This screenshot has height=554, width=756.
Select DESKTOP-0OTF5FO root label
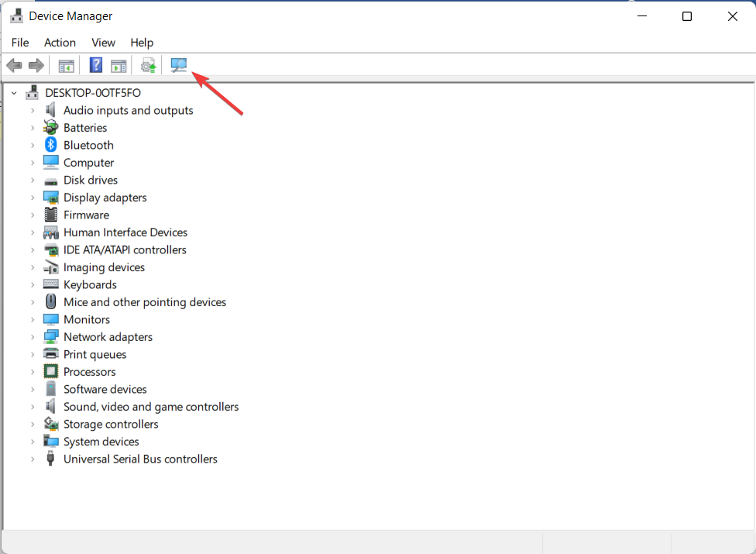coord(93,92)
